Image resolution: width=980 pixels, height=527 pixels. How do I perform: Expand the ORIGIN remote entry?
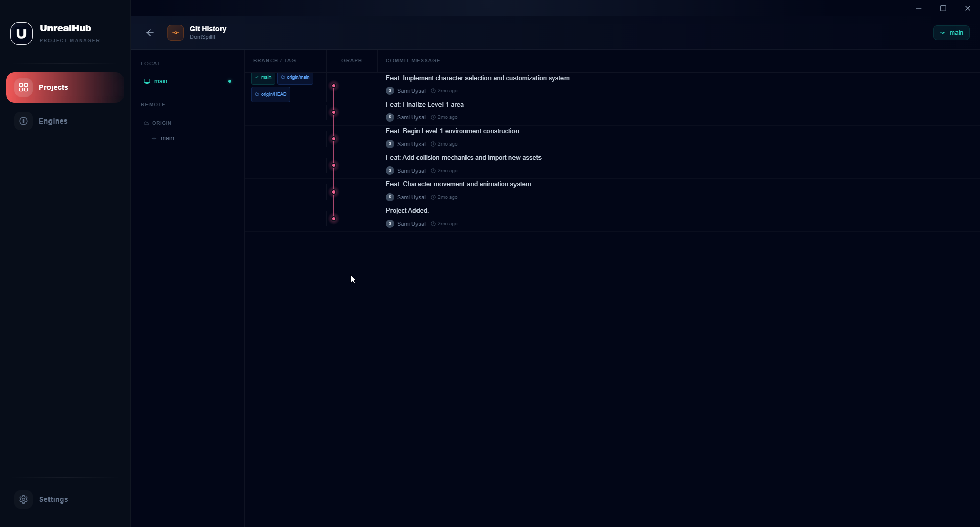pyautogui.click(x=158, y=123)
